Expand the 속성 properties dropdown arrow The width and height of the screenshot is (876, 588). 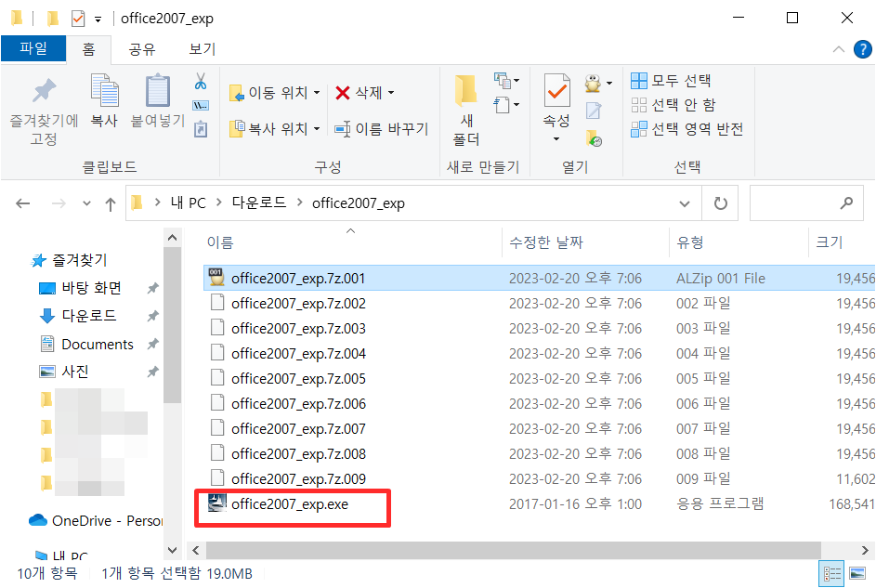[556, 138]
